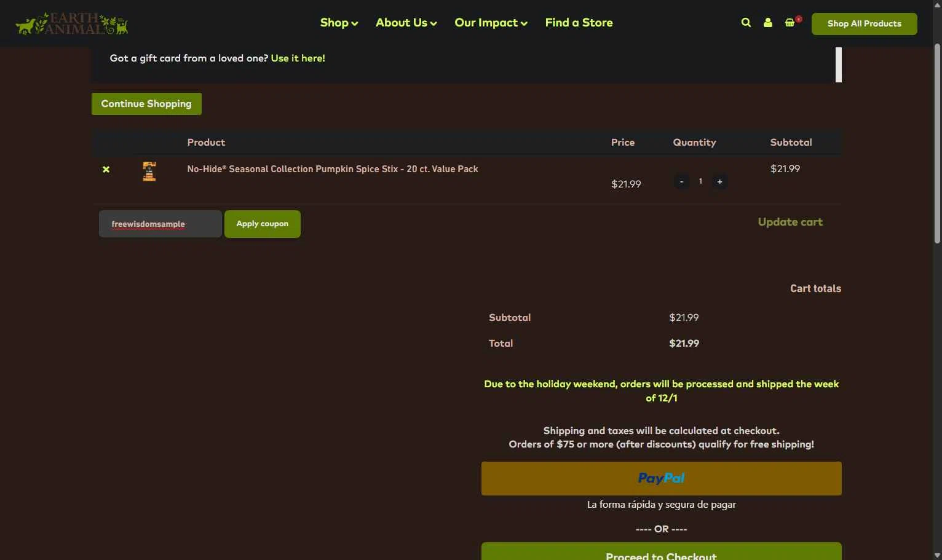The width and height of the screenshot is (942, 560).
Task: Expand the Shop menu
Action: coord(339,23)
